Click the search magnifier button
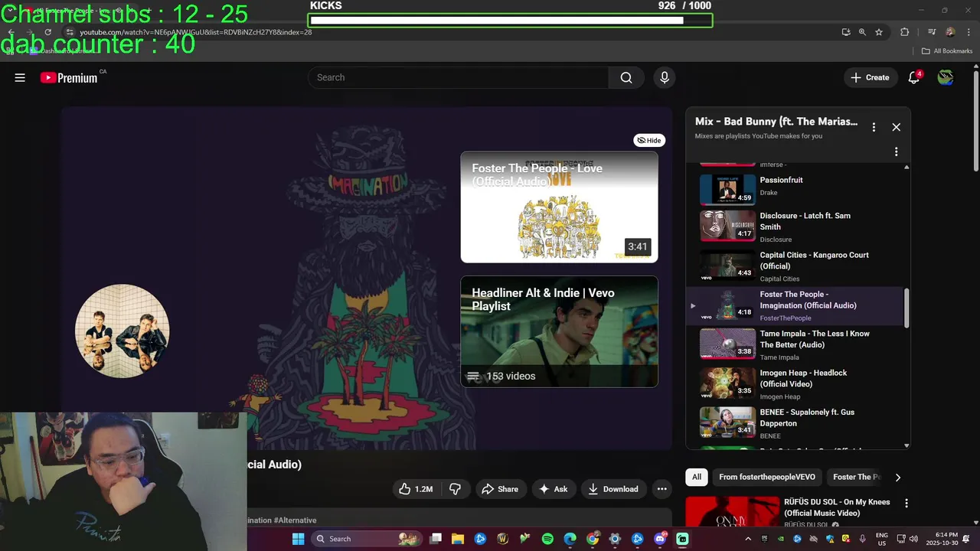 626,77
